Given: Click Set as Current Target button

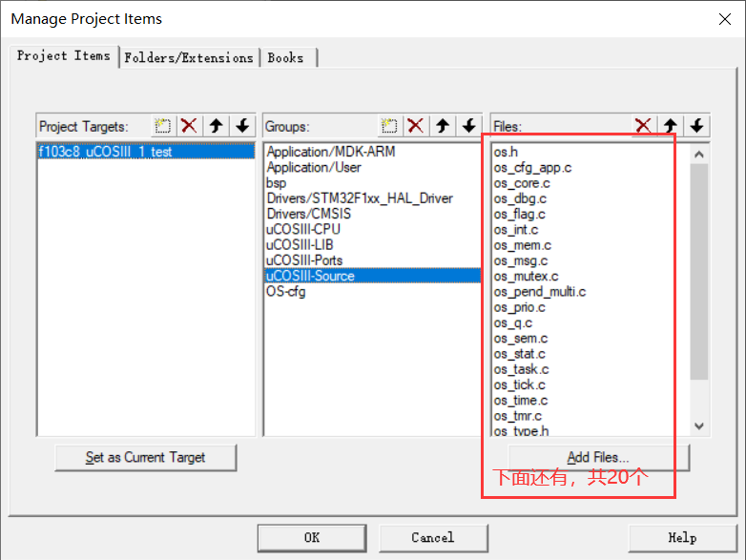Looking at the screenshot, I should (146, 458).
